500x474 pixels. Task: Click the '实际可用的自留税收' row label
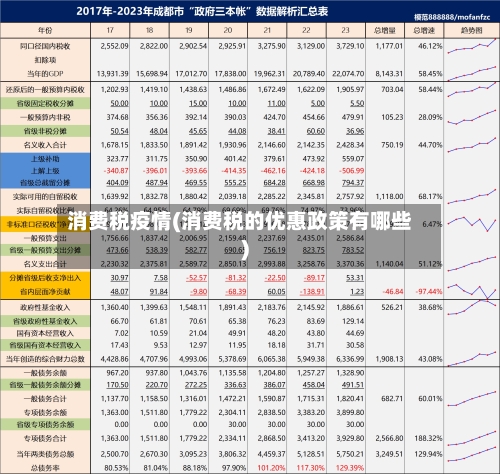pyautogui.click(x=45, y=197)
